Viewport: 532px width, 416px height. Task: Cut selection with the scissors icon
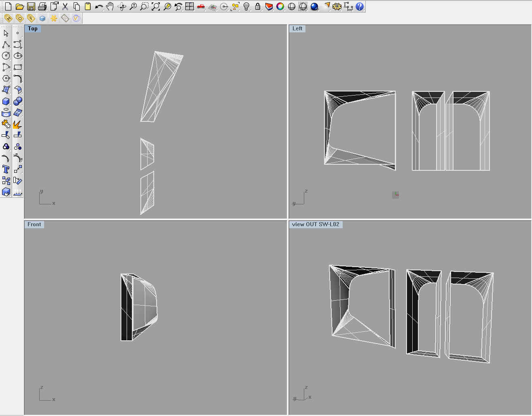tap(65, 6)
